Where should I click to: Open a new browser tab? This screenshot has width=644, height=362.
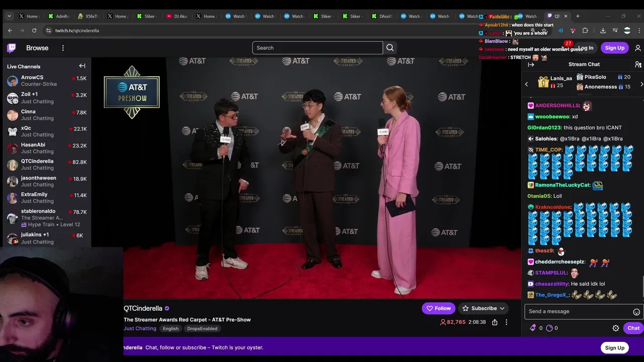(578, 16)
